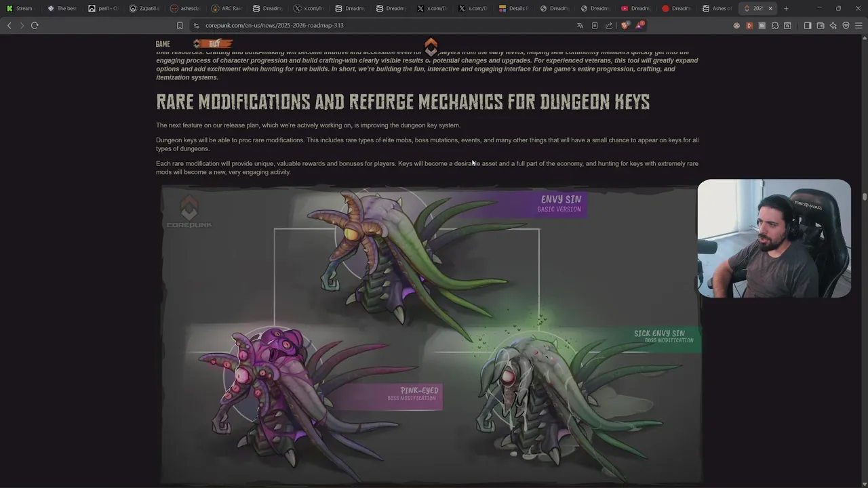This screenshot has width=868, height=488.
Task: Open the Brave VPN shield icon
Action: tap(846, 25)
